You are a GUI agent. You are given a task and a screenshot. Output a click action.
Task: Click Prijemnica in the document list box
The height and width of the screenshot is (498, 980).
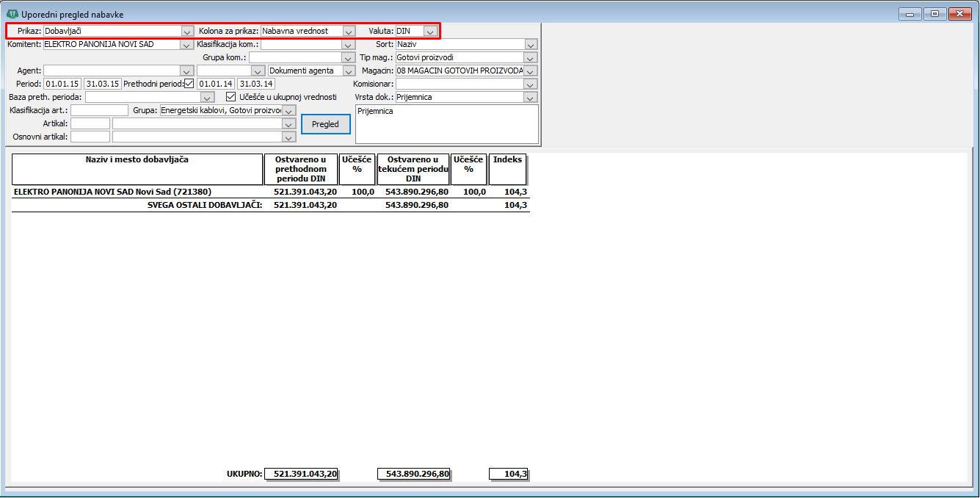pyautogui.click(x=376, y=112)
